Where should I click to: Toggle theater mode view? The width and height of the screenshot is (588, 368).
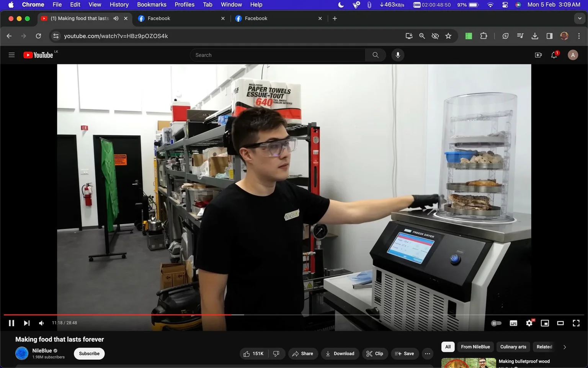pos(560,323)
